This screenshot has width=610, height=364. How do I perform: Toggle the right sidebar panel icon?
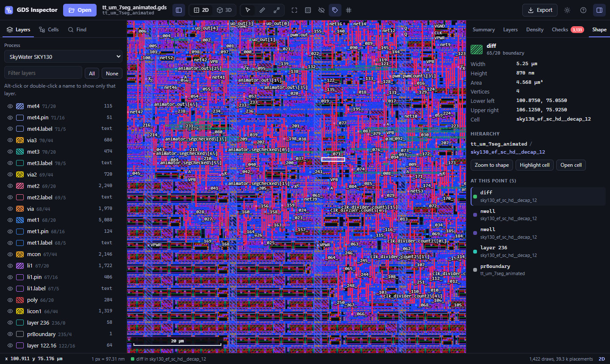(599, 10)
